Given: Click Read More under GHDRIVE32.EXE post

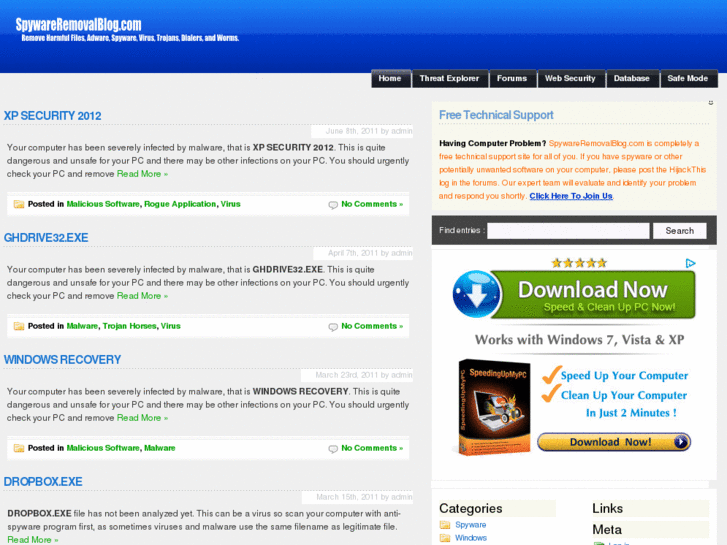Looking at the screenshot, I should [x=142, y=296].
